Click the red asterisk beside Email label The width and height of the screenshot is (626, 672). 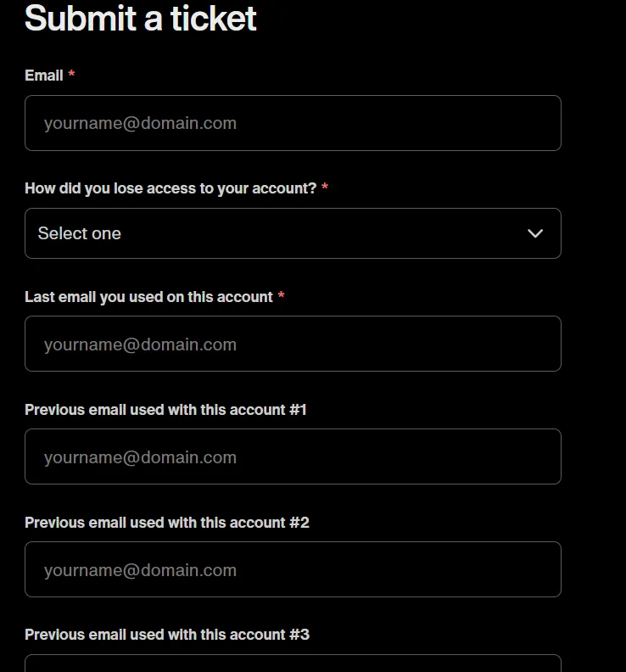[x=72, y=76]
